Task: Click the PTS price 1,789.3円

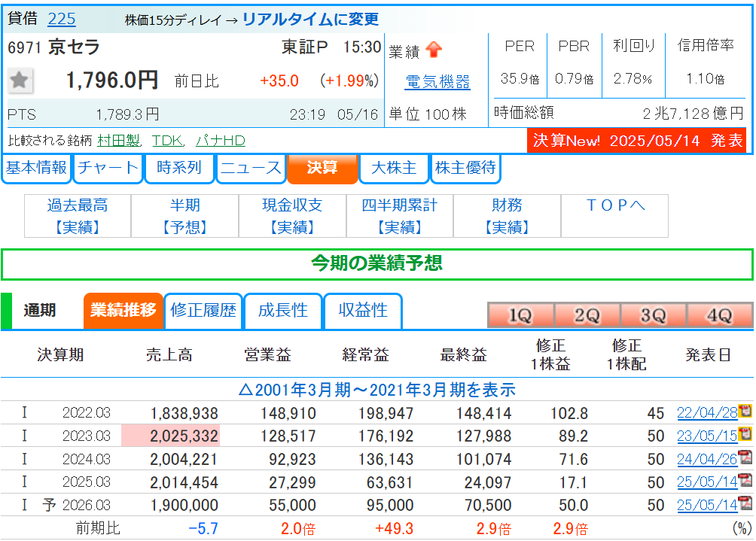Action: click(127, 114)
